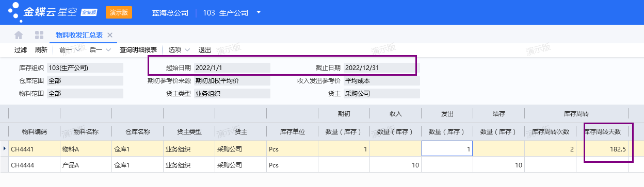The width and height of the screenshot is (644, 187).
Task: Click 退出 to exit the report
Action: [x=205, y=50]
